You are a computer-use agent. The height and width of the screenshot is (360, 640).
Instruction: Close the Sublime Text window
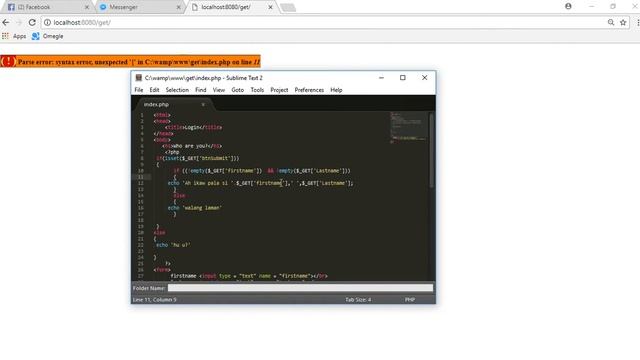click(x=424, y=78)
